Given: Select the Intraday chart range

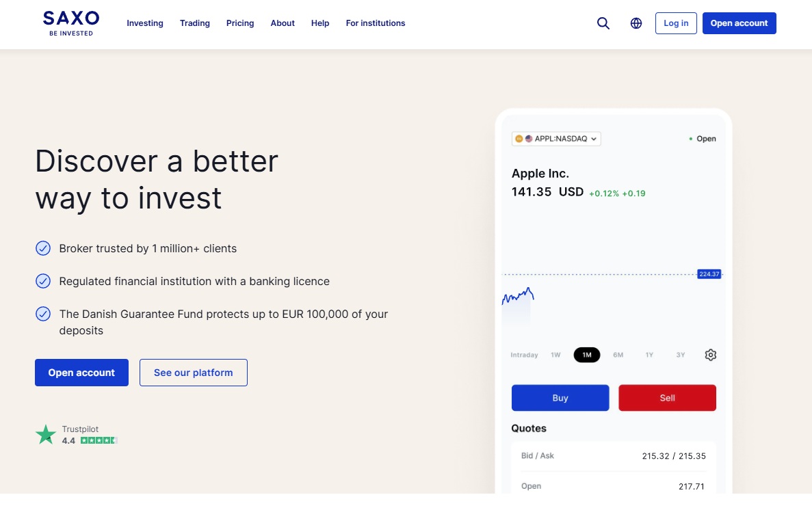Looking at the screenshot, I should (524, 355).
